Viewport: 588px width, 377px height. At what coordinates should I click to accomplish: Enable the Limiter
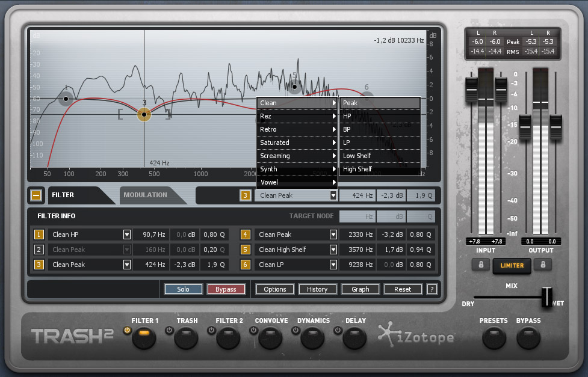(x=512, y=265)
